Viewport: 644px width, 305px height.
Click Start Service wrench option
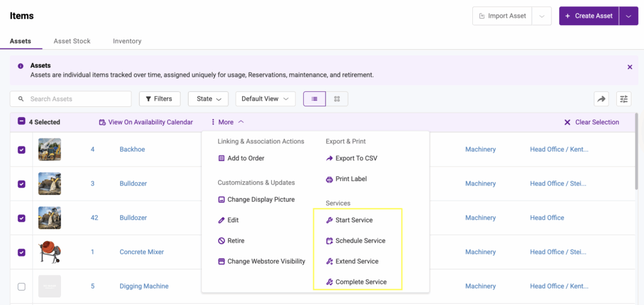point(353,220)
